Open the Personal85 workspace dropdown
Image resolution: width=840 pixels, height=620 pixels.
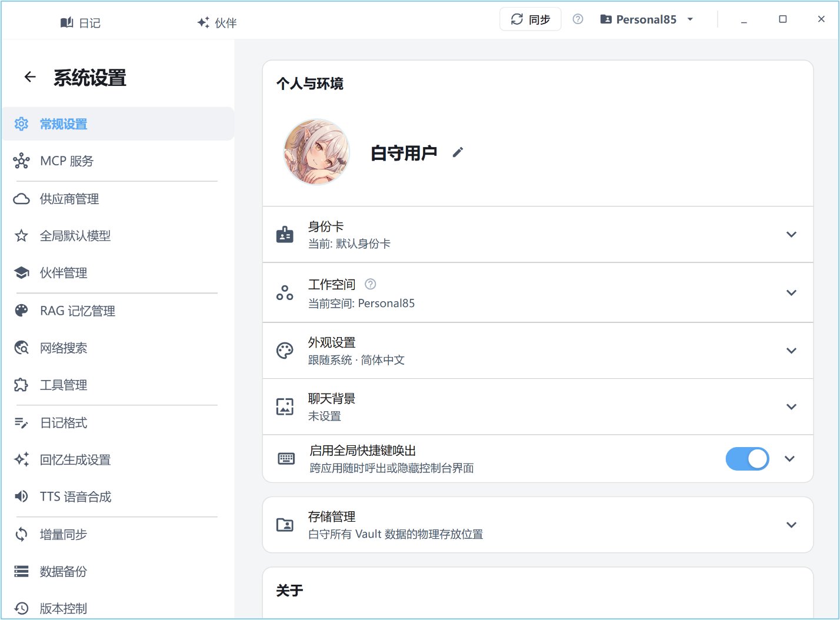646,19
